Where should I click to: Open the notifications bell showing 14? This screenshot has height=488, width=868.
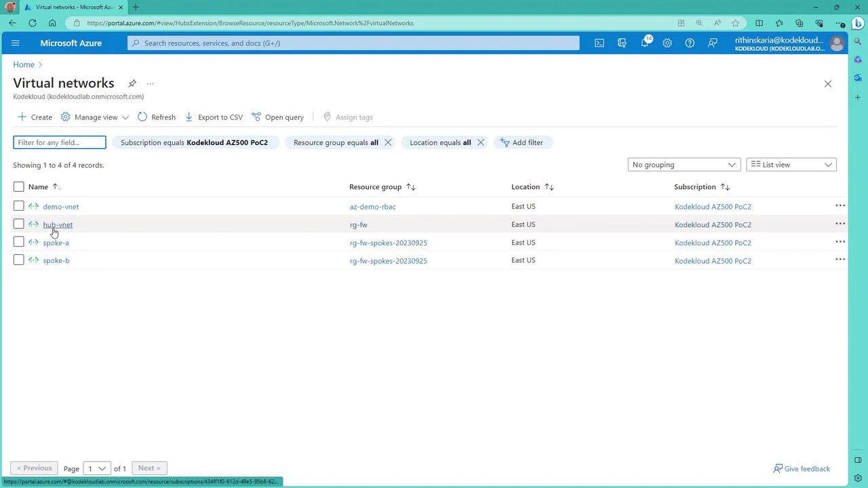pos(645,43)
